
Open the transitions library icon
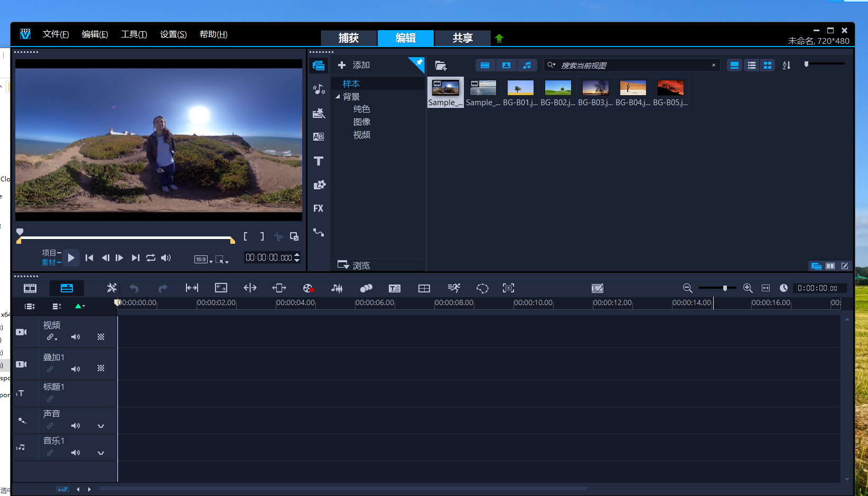coord(319,137)
